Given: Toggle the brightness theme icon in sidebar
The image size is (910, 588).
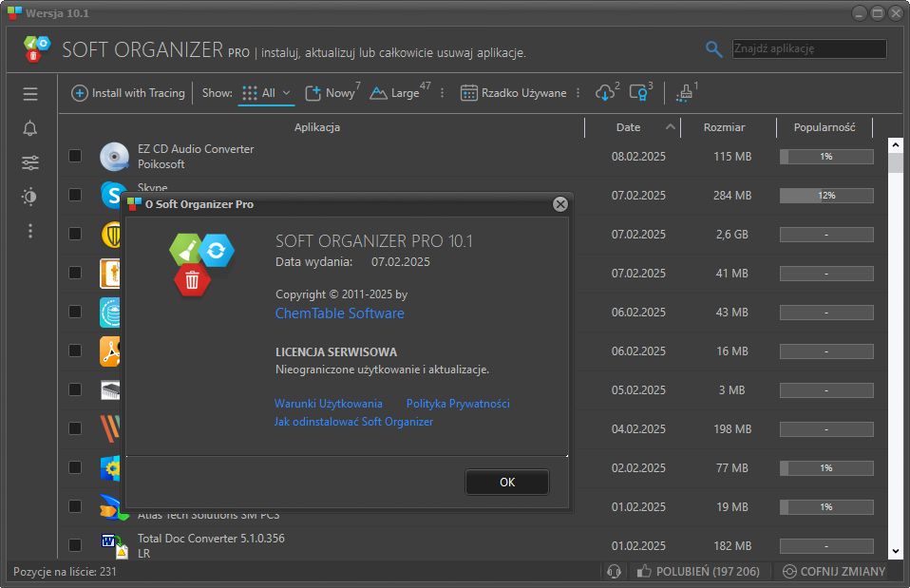Looking at the screenshot, I should (x=30, y=197).
